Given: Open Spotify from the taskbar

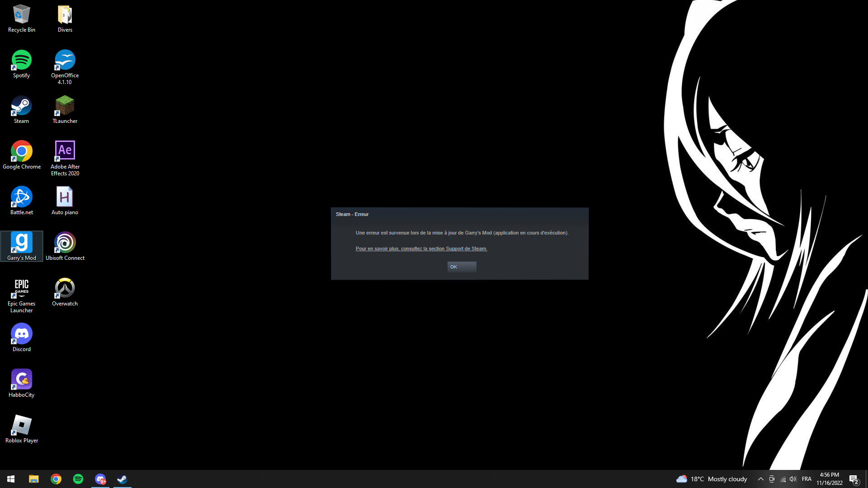Looking at the screenshot, I should [x=78, y=479].
